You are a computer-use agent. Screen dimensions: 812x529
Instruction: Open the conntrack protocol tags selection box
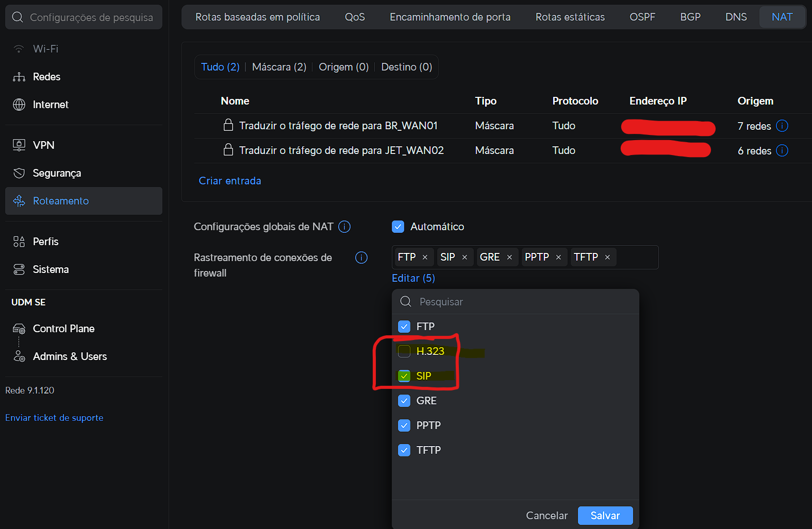coord(637,257)
